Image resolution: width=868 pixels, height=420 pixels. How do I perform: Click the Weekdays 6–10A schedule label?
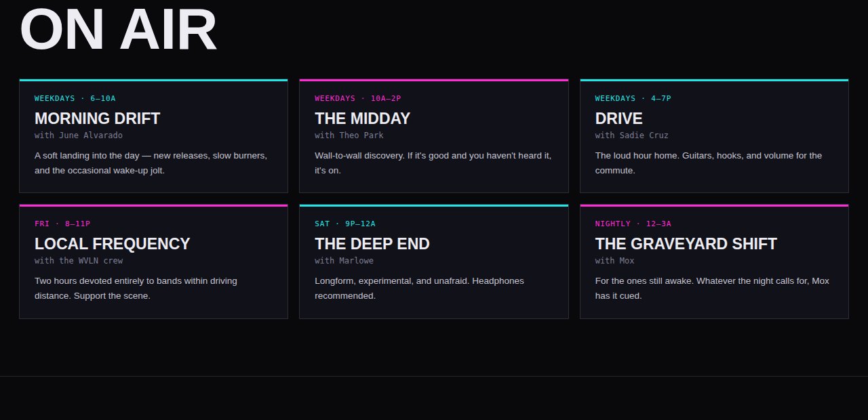[x=75, y=98]
